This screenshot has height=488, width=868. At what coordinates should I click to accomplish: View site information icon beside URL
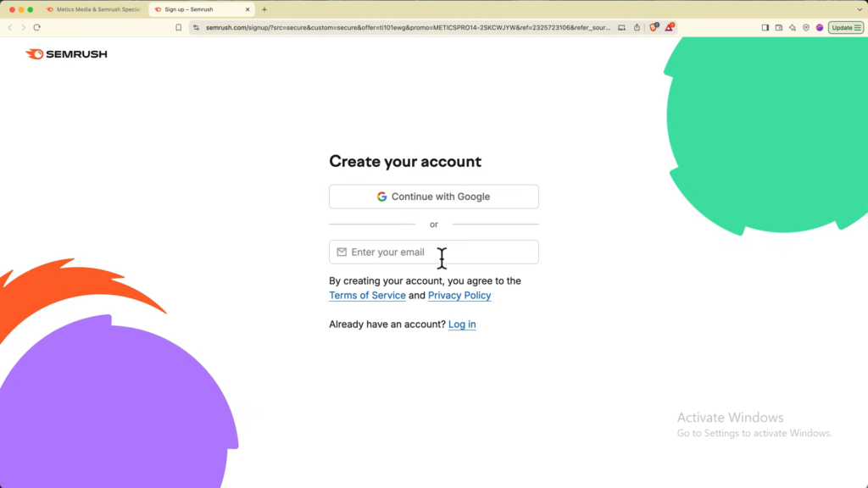click(x=196, y=27)
